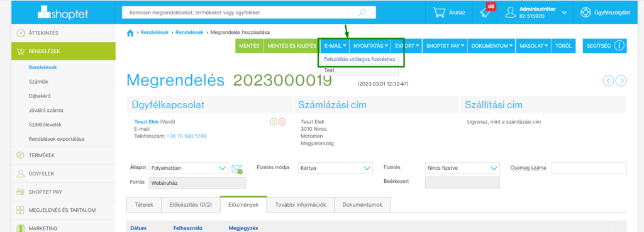Click the home breadcrumb icon
644x232 pixels.
tap(130, 33)
